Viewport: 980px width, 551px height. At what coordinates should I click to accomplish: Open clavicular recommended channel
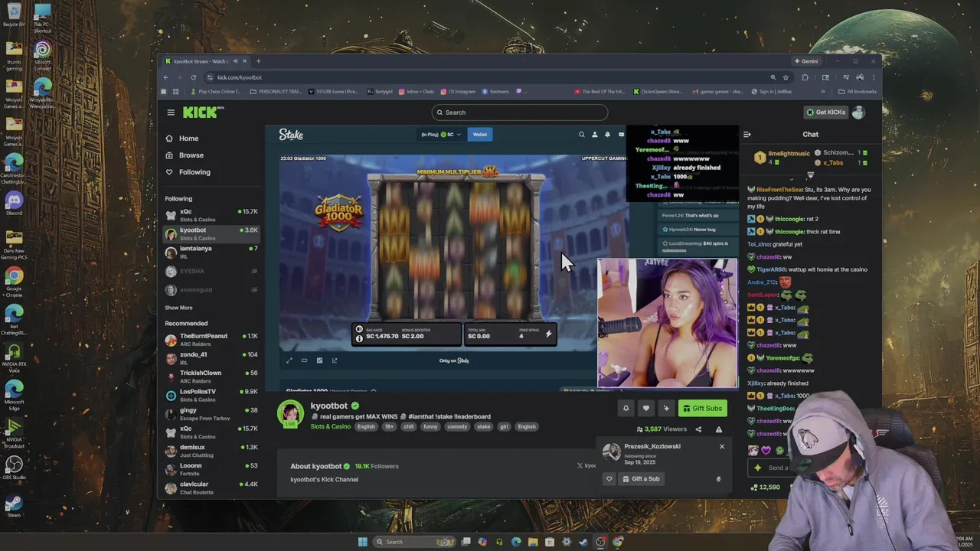[x=211, y=487]
